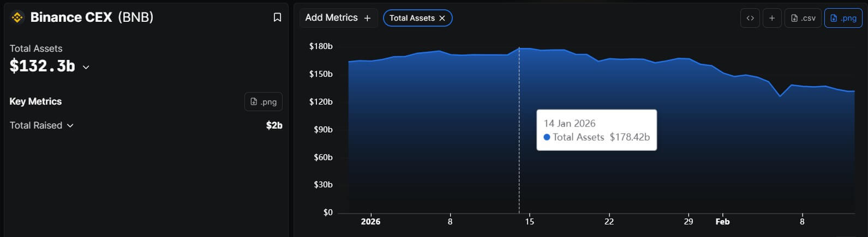The height and width of the screenshot is (237, 868).
Task: Select the Feb label on the x-axis
Action: [x=722, y=222]
